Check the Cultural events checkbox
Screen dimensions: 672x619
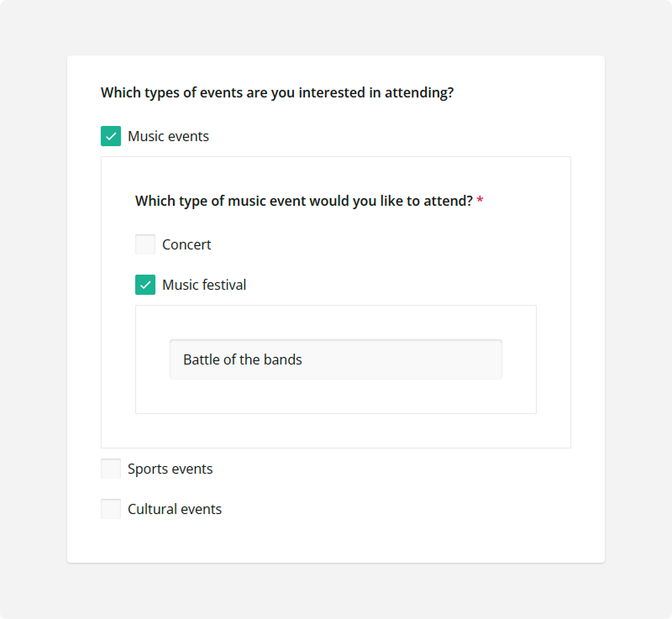(x=110, y=508)
